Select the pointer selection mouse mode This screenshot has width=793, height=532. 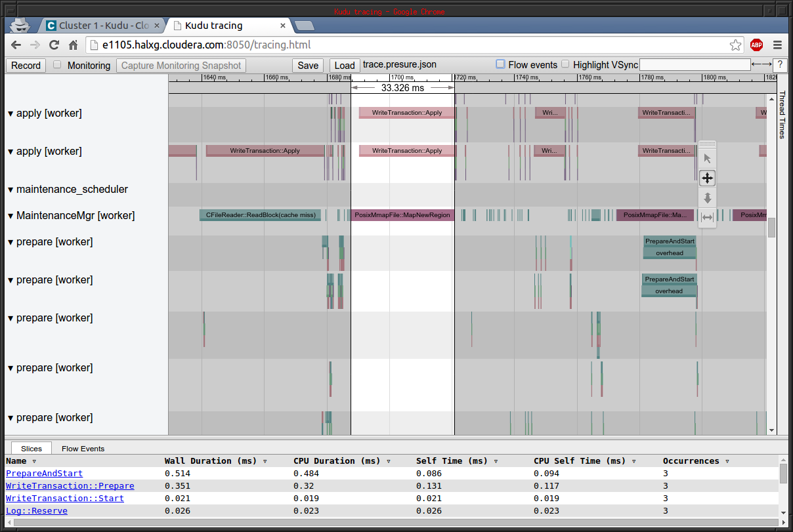click(x=707, y=159)
